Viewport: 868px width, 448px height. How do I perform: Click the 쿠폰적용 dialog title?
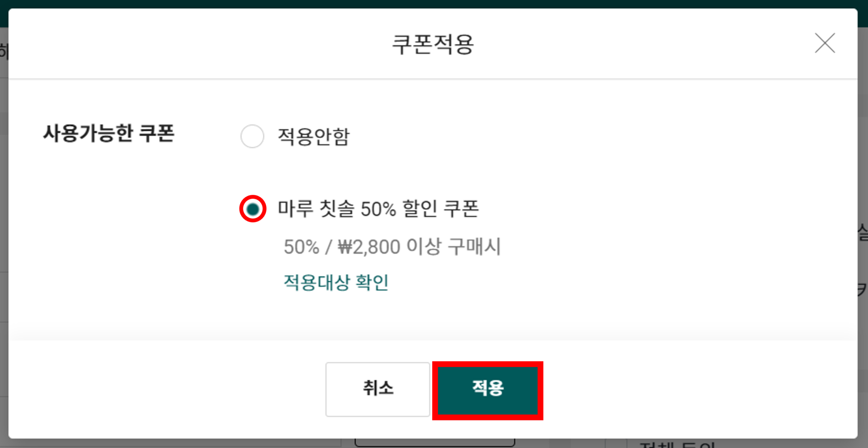pyautogui.click(x=433, y=44)
